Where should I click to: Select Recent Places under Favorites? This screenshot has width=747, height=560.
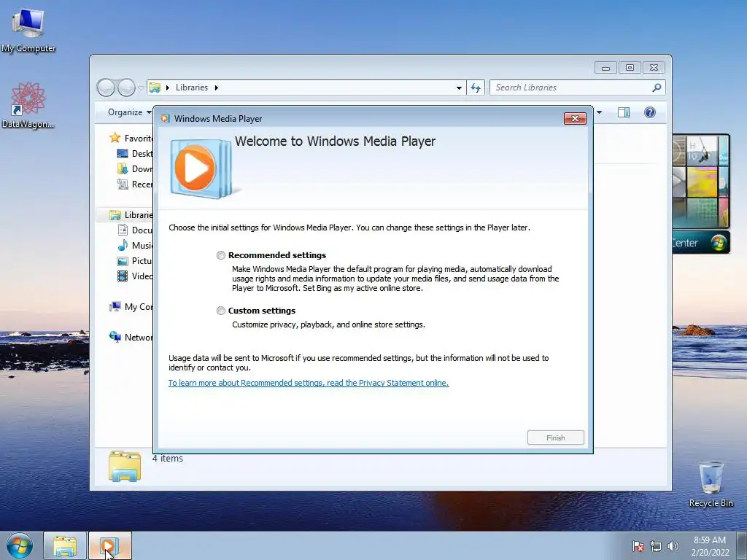tap(135, 184)
